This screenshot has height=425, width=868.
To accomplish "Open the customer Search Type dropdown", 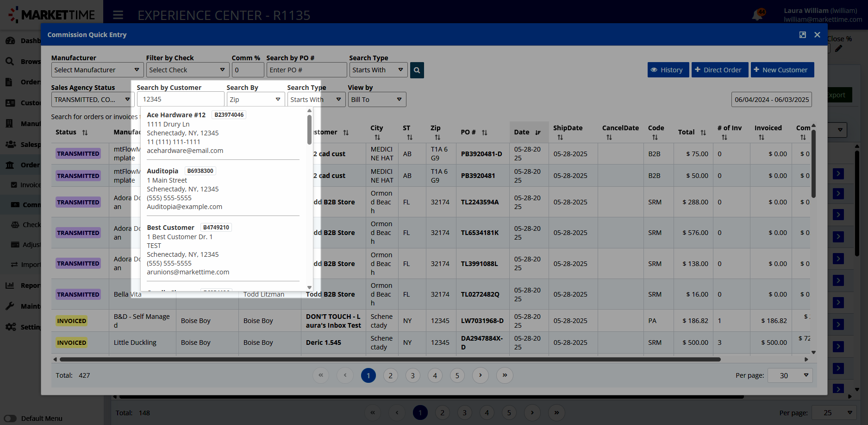I will click(x=316, y=100).
